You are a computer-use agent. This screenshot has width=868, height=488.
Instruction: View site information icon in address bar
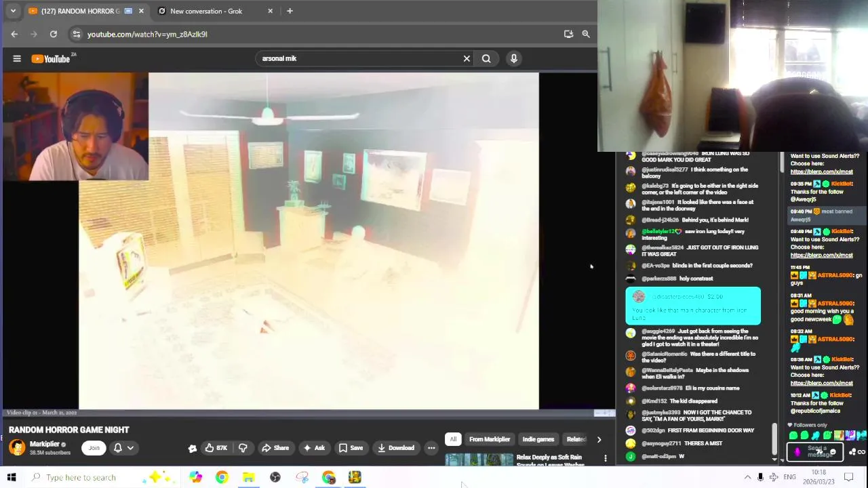tap(77, 34)
